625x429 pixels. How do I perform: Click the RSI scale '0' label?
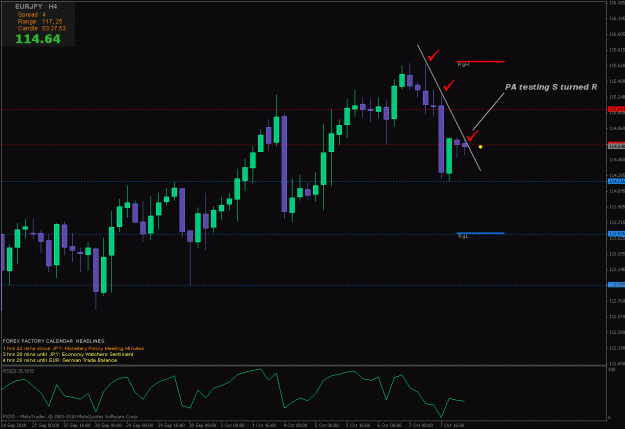tap(610, 418)
